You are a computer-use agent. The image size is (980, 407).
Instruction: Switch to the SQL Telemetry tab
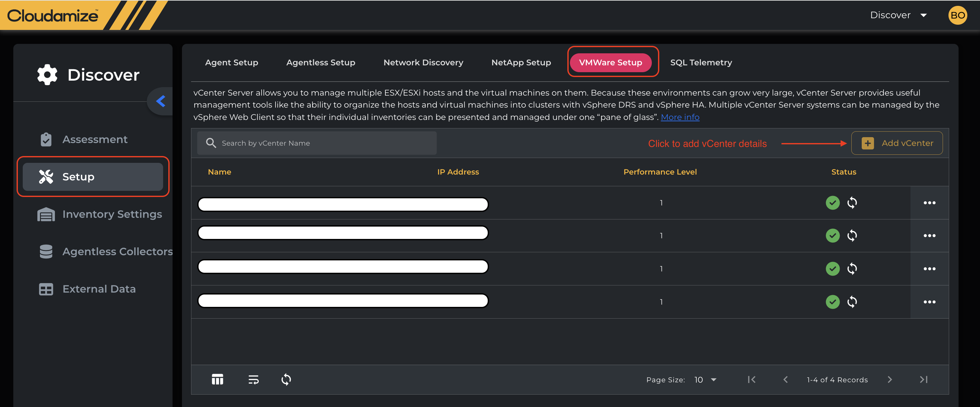click(701, 62)
